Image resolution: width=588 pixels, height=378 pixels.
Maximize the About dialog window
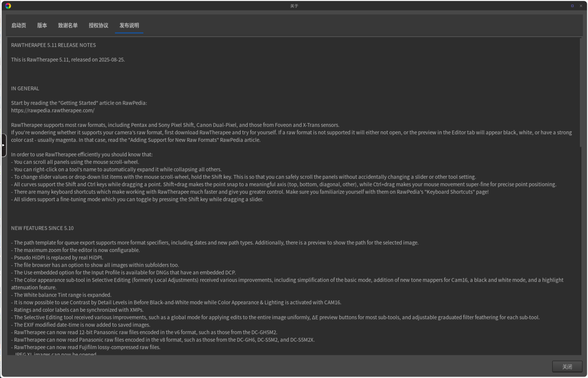572,6
